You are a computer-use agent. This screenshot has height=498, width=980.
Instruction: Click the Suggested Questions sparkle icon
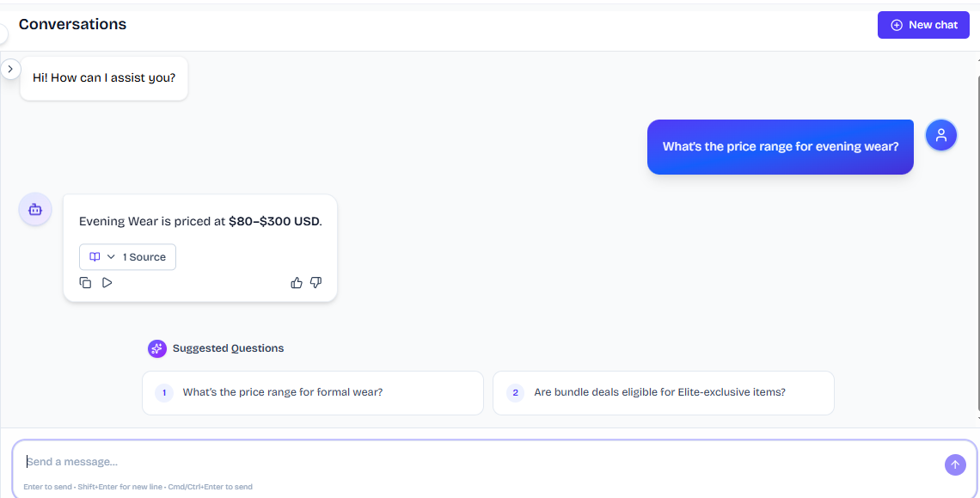(156, 348)
